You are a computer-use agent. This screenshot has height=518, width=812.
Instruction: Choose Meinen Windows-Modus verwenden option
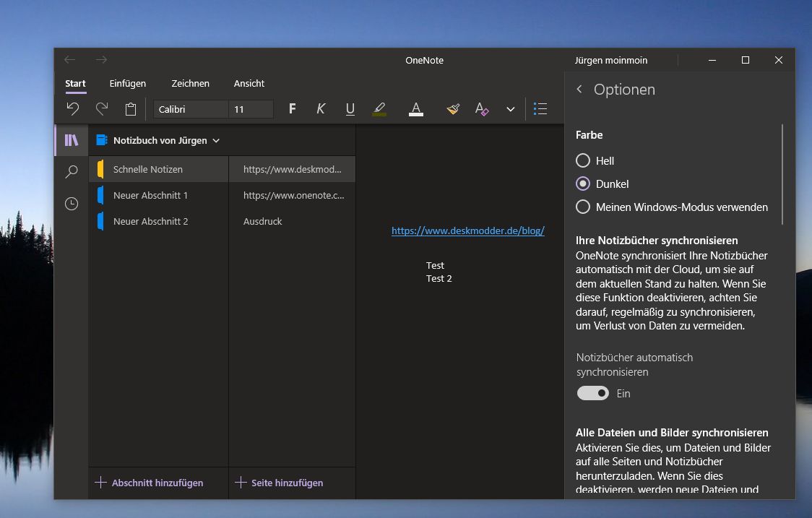click(583, 207)
